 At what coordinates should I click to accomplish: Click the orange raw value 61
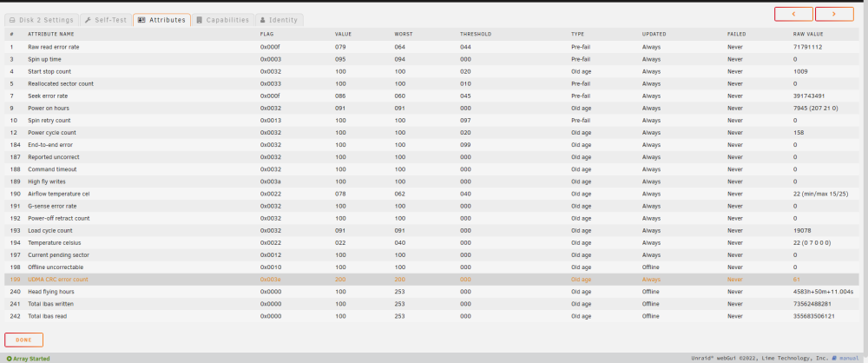(x=797, y=280)
